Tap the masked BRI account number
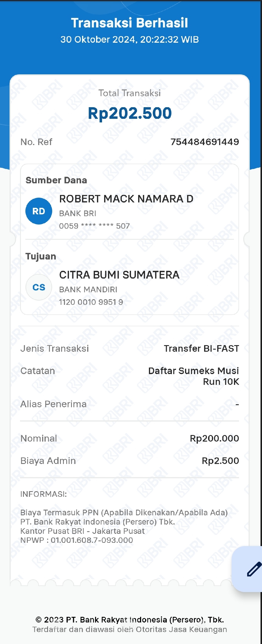 (94, 226)
